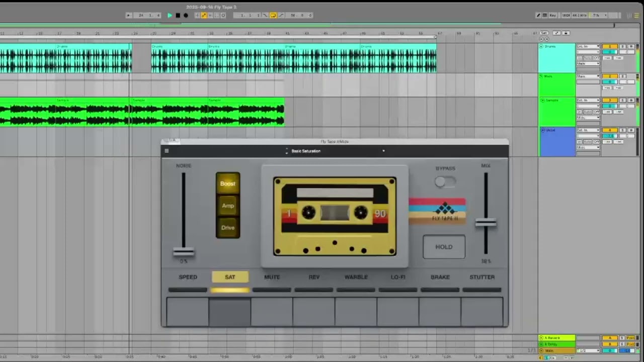Trigger the pad under STUTTER
The image size is (644, 362).
(482, 312)
